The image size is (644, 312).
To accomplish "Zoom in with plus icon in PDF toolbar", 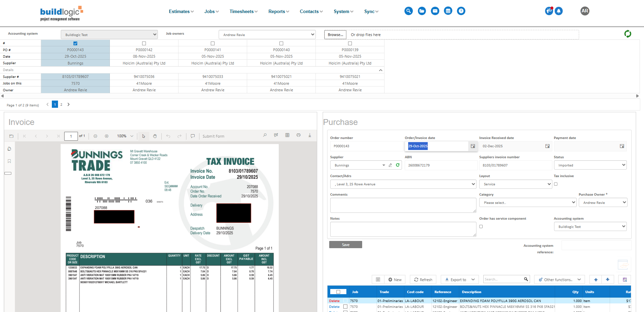I will [107, 136].
